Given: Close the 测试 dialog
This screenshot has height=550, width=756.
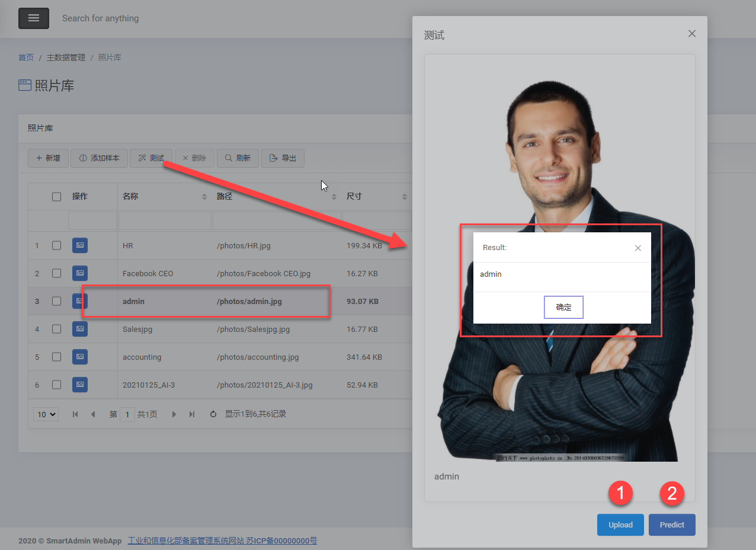Looking at the screenshot, I should (691, 34).
